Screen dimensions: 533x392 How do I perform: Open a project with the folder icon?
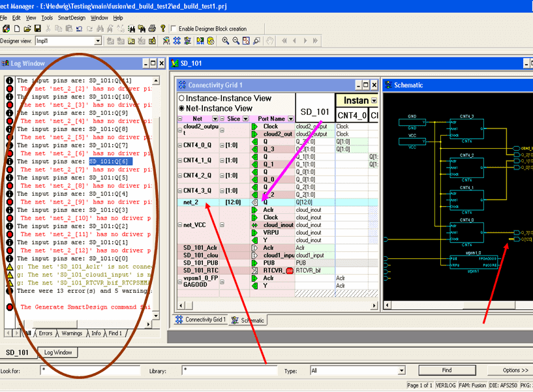point(27,29)
